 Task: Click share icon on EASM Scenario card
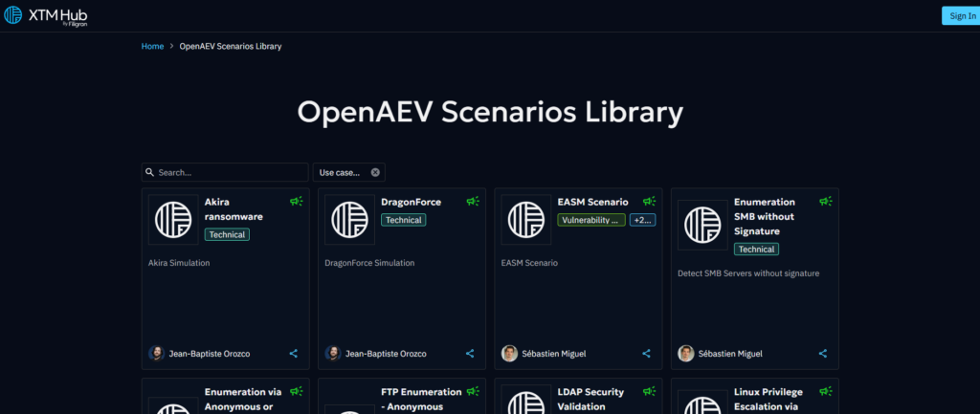pyautogui.click(x=646, y=354)
